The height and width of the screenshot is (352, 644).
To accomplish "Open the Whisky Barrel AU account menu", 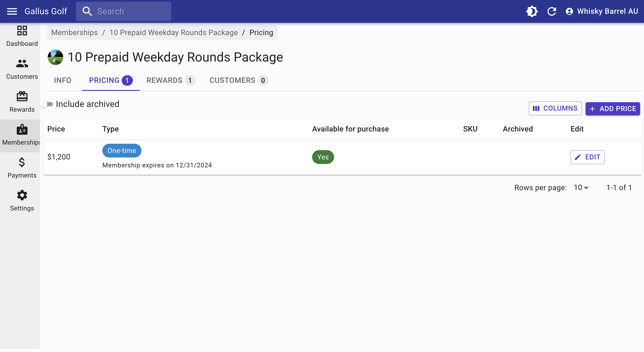I will 601,11.
